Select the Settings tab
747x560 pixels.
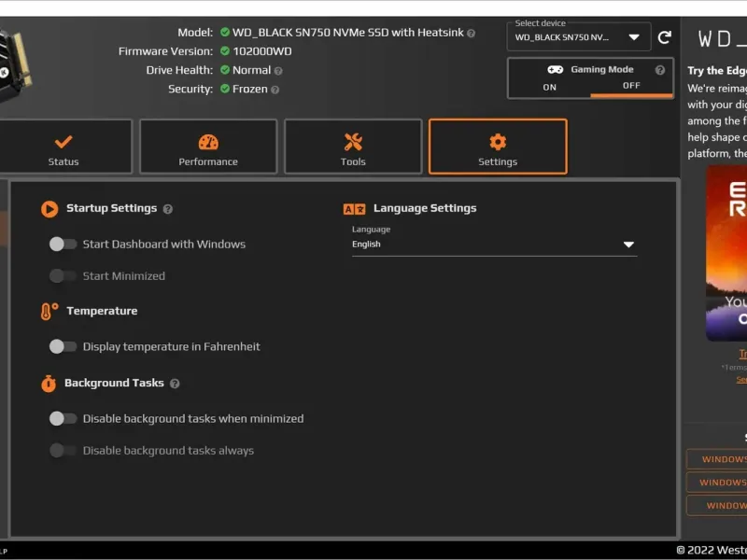tap(498, 147)
